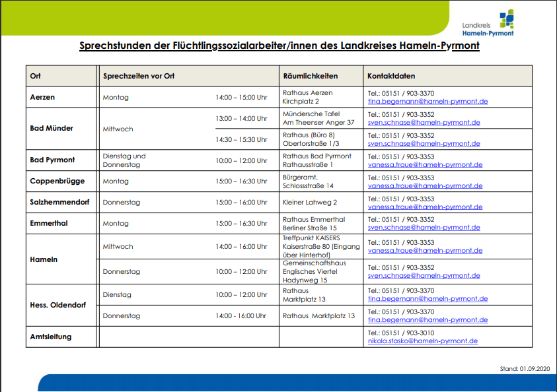Viewport: 557px width, 392px height.
Task: Click the '15:00 – 16:00 Uhr' time in Salzhemmendorf row
Action: click(x=241, y=202)
